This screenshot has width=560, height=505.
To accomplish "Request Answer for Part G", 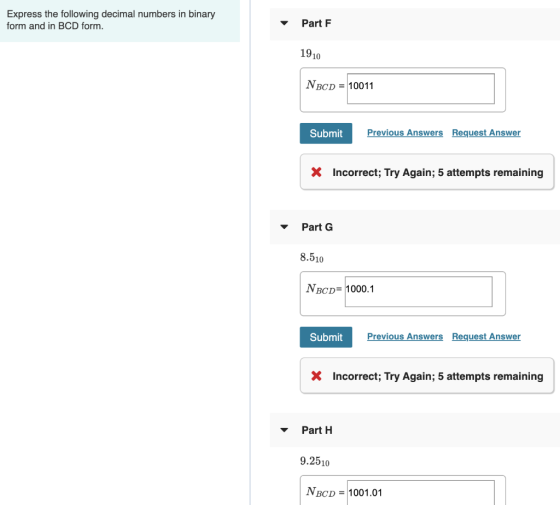I will pos(486,336).
